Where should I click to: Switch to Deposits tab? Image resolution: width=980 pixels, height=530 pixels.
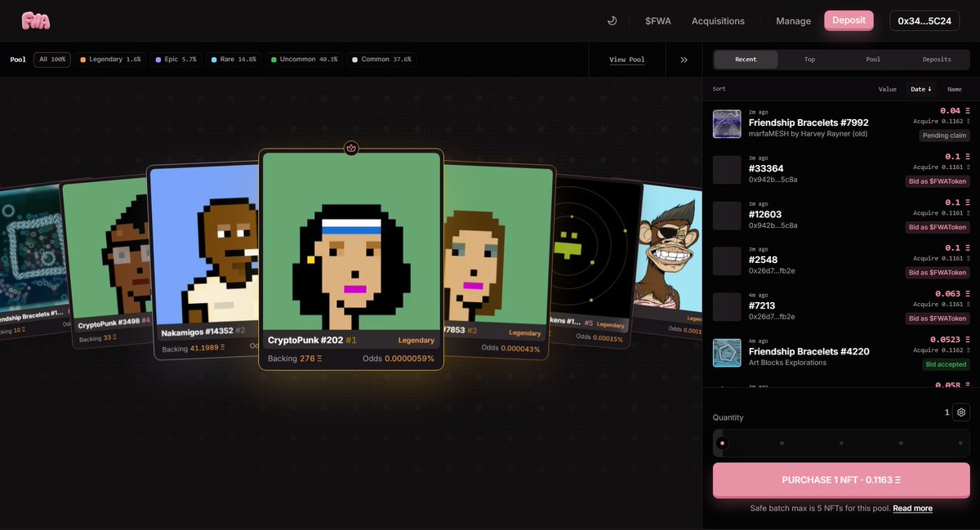tap(937, 60)
